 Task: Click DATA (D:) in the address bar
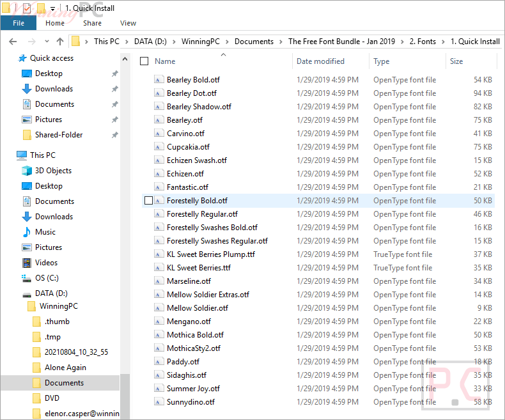150,42
